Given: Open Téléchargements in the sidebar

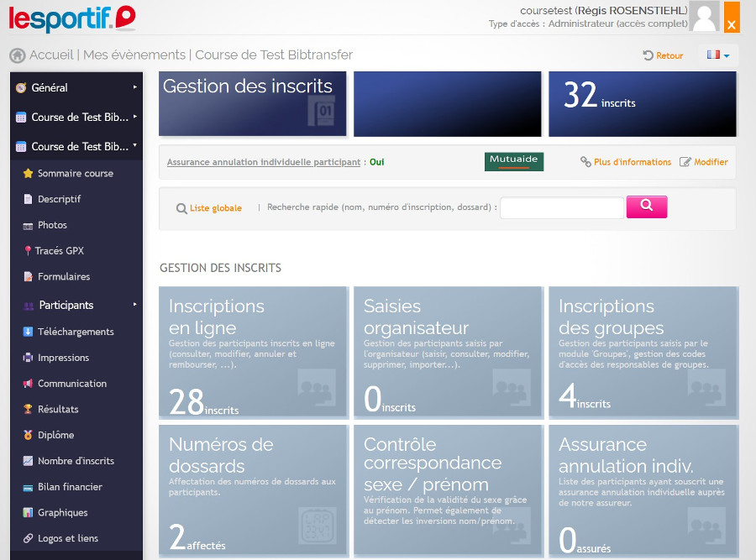Looking at the screenshot, I should point(76,332).
